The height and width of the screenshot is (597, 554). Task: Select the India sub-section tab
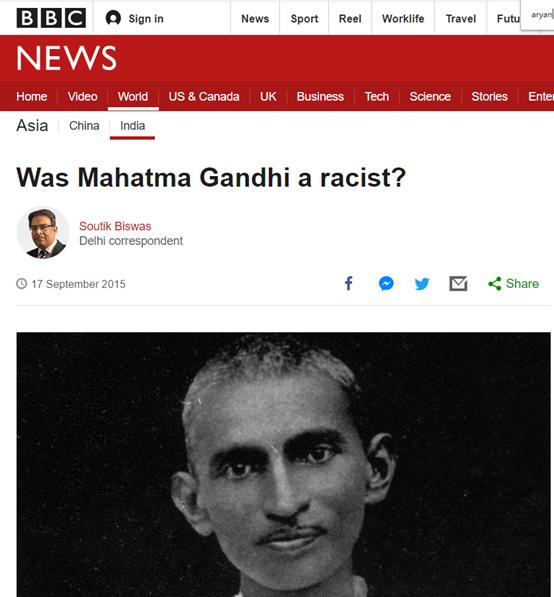133,126
